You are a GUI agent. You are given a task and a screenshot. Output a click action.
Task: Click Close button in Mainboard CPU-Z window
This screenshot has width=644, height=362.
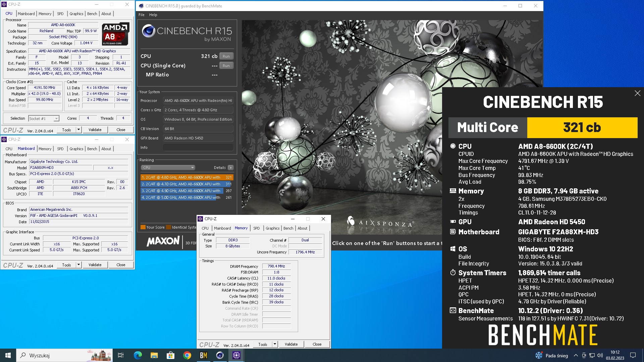coord(121,265)
